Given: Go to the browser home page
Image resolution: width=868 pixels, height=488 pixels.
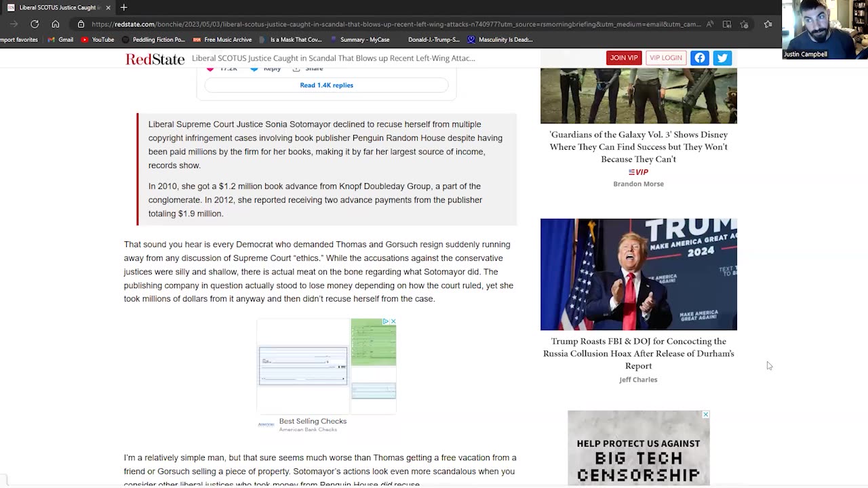Looking at the screenshot, I should click(56, 24).
